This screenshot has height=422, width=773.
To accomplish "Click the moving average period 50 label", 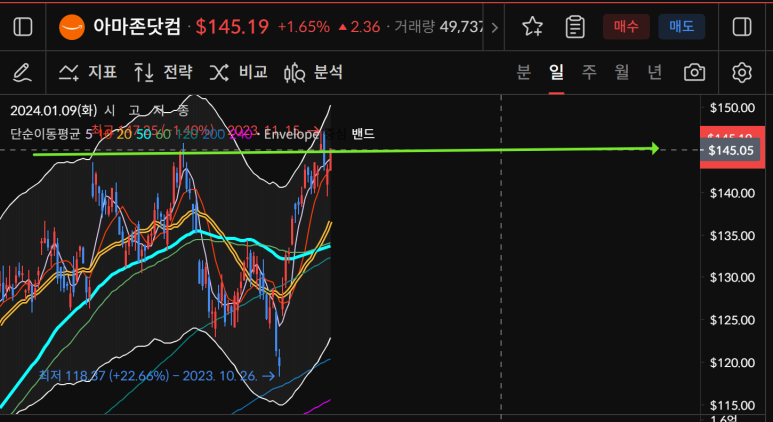I will tap(143, 134).
